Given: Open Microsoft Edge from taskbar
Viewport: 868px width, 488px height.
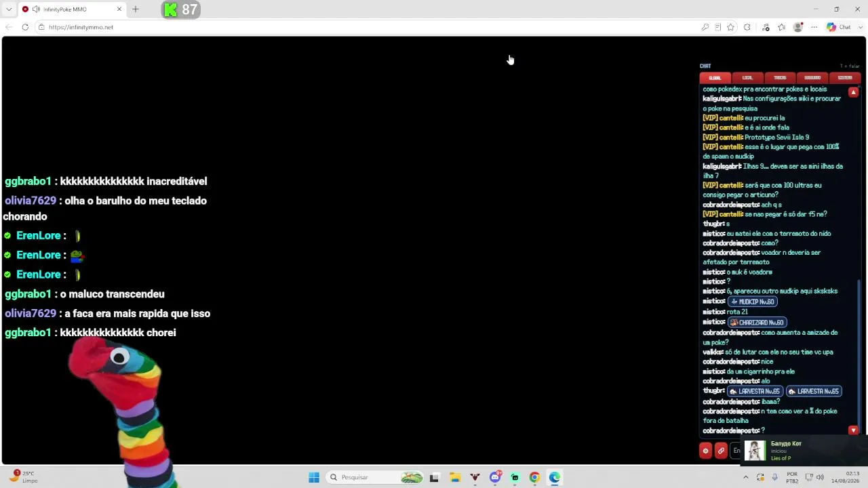Looking at the screenshot, I should coord(555,477).
